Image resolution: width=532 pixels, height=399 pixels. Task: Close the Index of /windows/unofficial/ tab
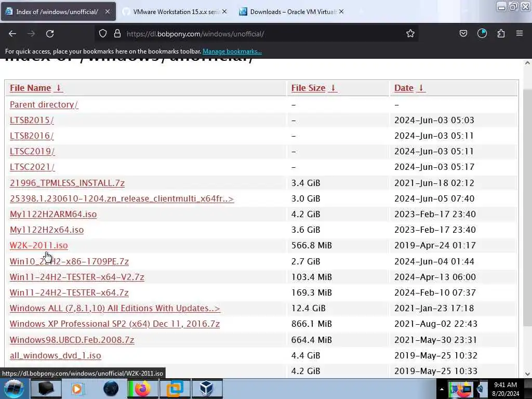(x=108, y=11)
